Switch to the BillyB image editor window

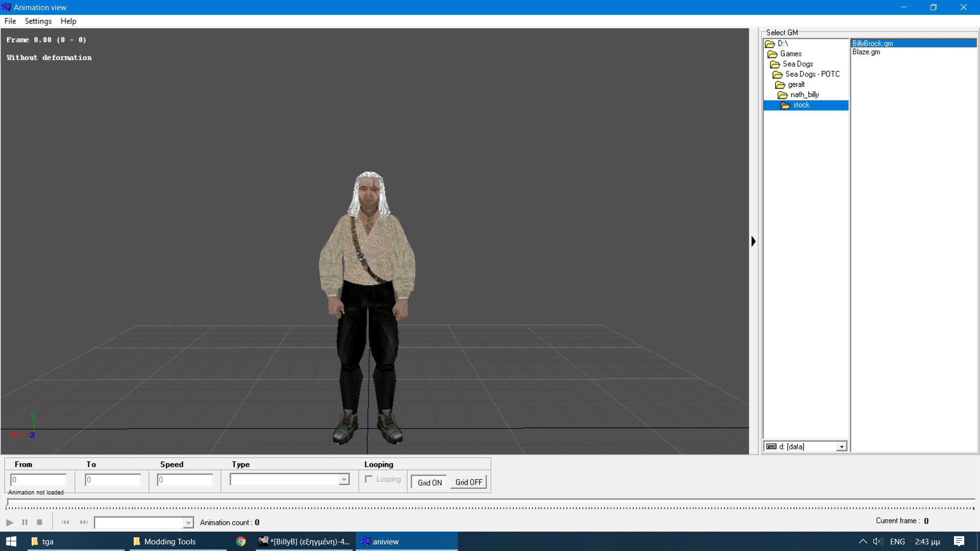pos(304,541)
